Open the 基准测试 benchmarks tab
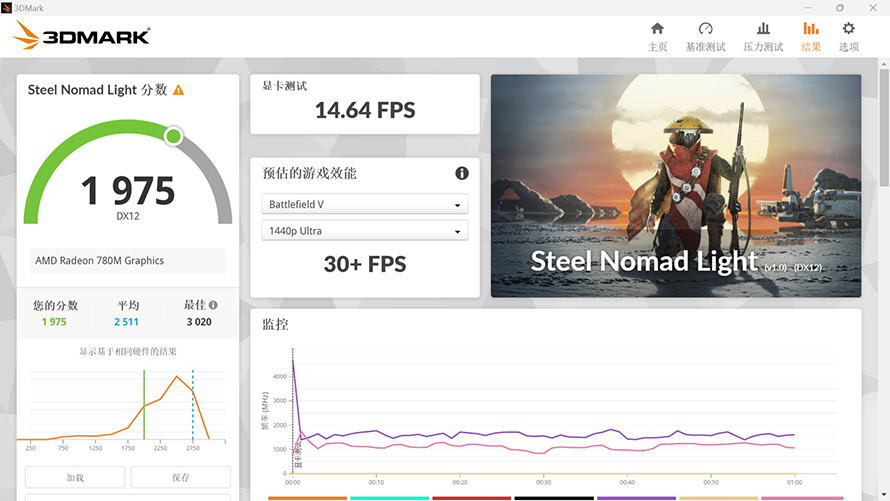This screenshot has height=501, width=890. 705,37
